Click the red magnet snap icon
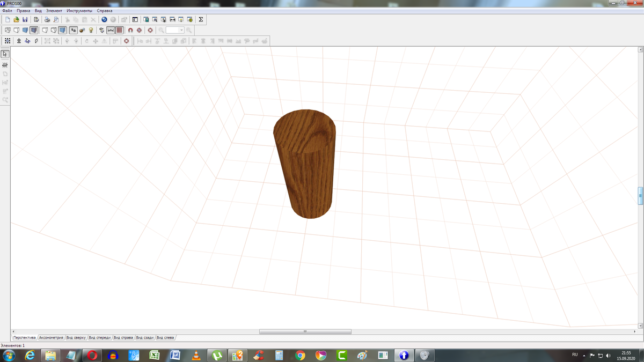This screenshot has width=644, height=362. [130, 30]
